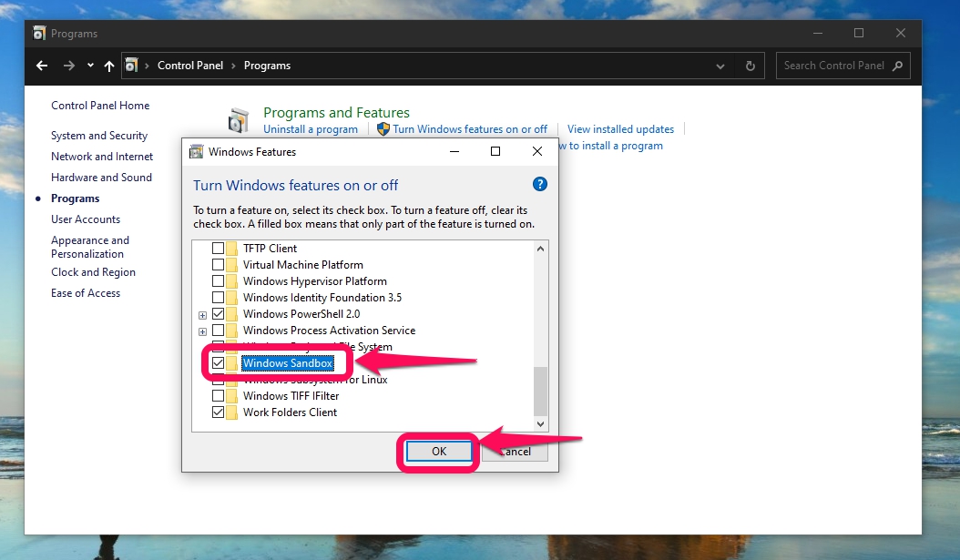Open Clock and Region category
Screen dimensions: 960x560
(93, 271)
